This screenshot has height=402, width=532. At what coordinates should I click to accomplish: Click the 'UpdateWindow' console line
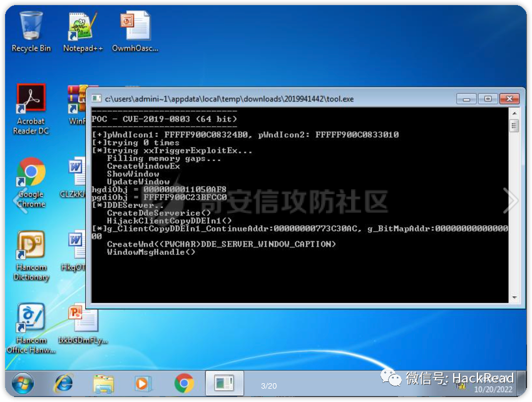tap(138, 182)
